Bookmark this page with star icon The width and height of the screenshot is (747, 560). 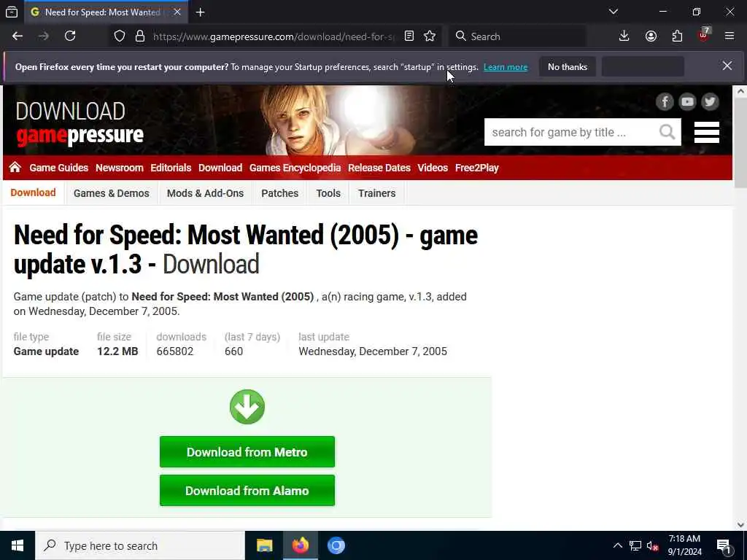tap(429, 36)
